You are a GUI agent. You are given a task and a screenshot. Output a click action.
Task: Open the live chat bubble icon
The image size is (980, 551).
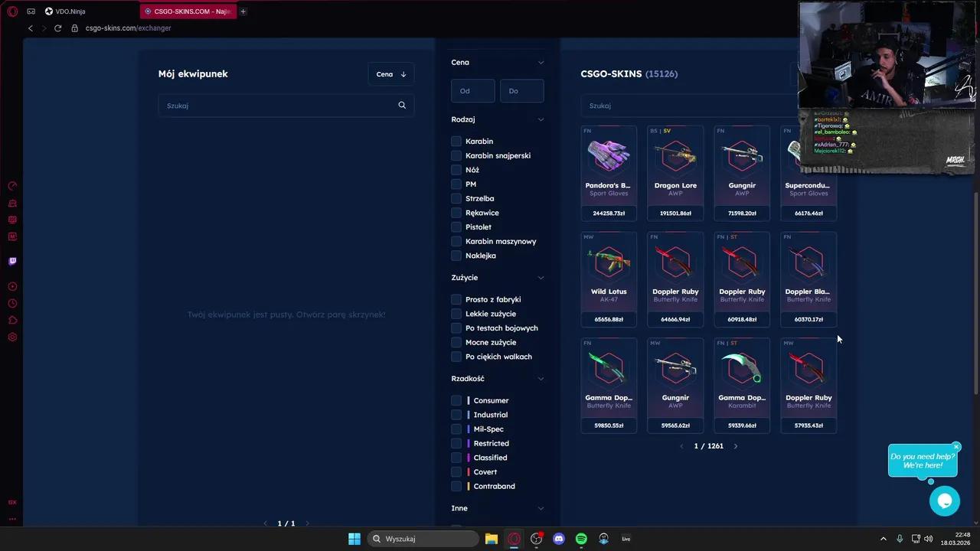[944, 501]
